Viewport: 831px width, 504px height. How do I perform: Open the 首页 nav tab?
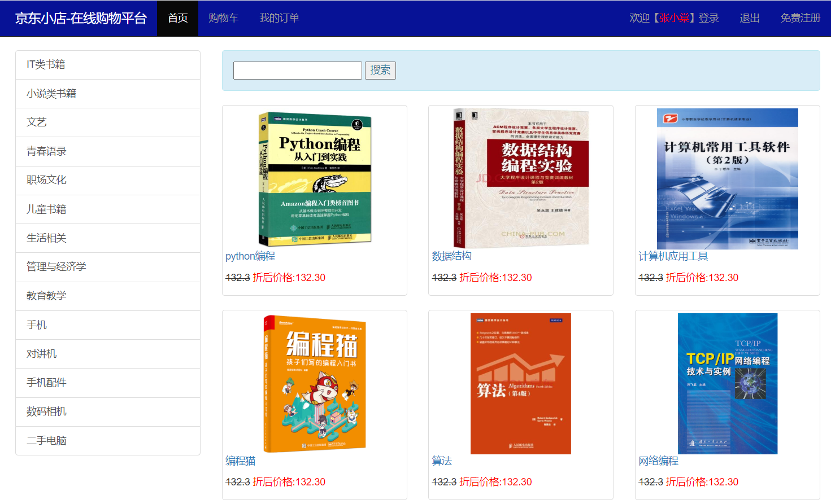click(x=177, y=18)
